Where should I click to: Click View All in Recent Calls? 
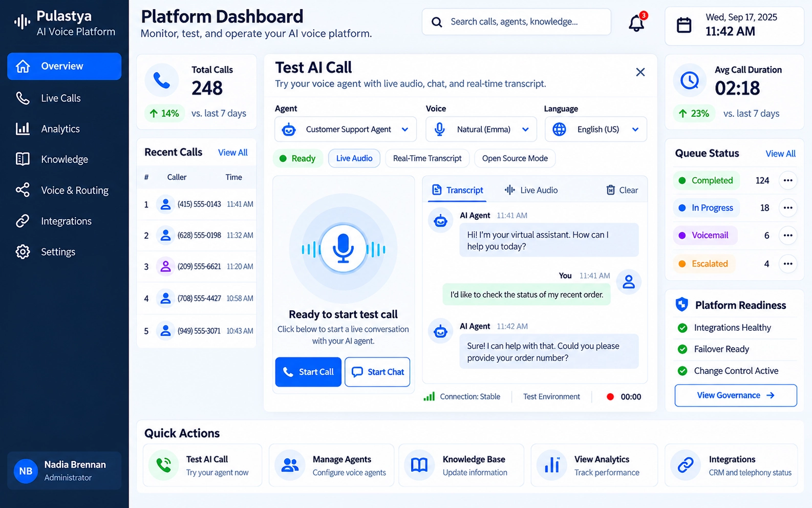[x=232, y=153]
